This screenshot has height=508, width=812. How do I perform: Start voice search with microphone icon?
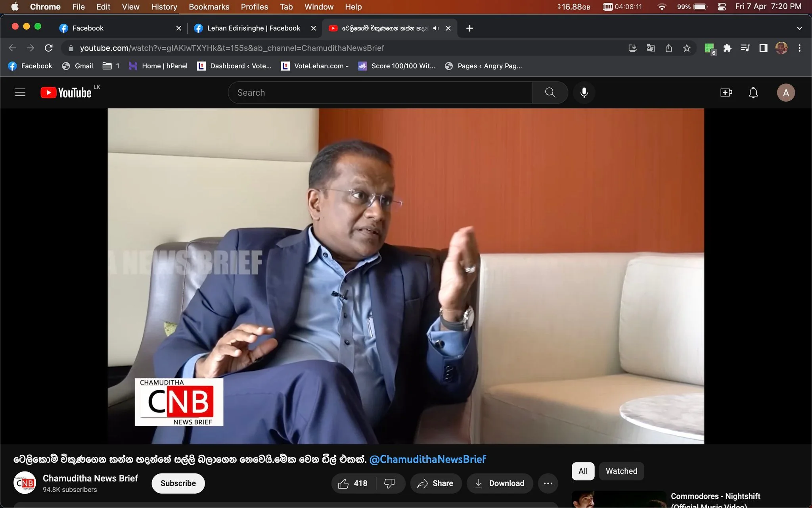(584, 92)
